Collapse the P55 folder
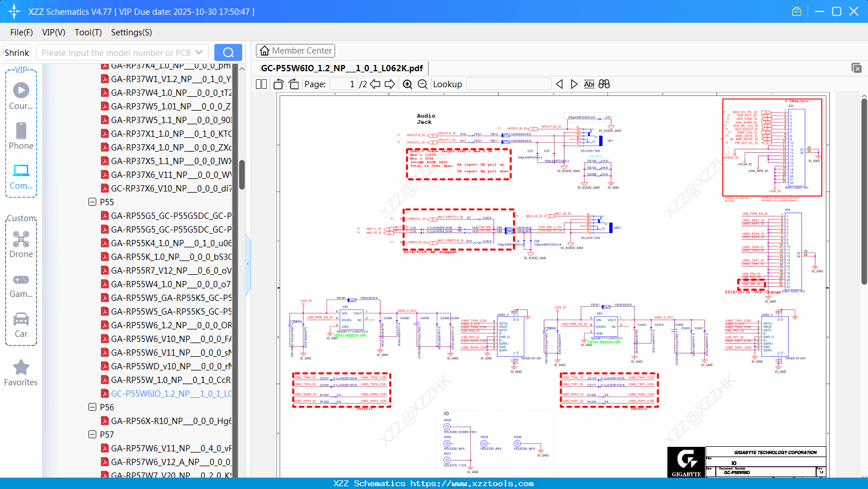 [92, 202]
